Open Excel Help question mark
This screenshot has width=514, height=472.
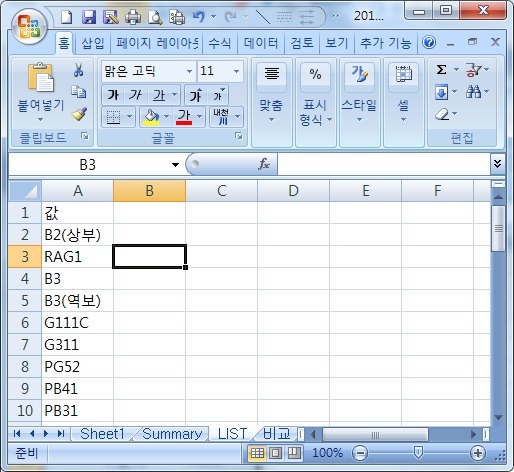(429, 42)
